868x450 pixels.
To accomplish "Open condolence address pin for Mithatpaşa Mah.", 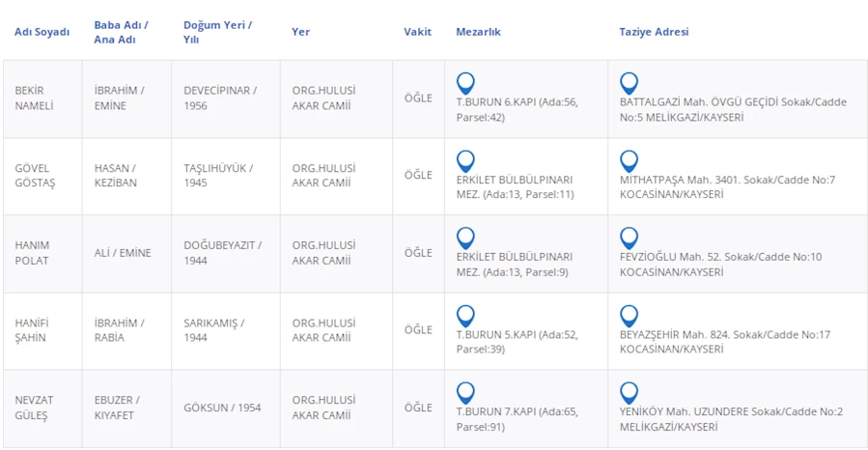I will pyautogui.click(x=629, y=160).
